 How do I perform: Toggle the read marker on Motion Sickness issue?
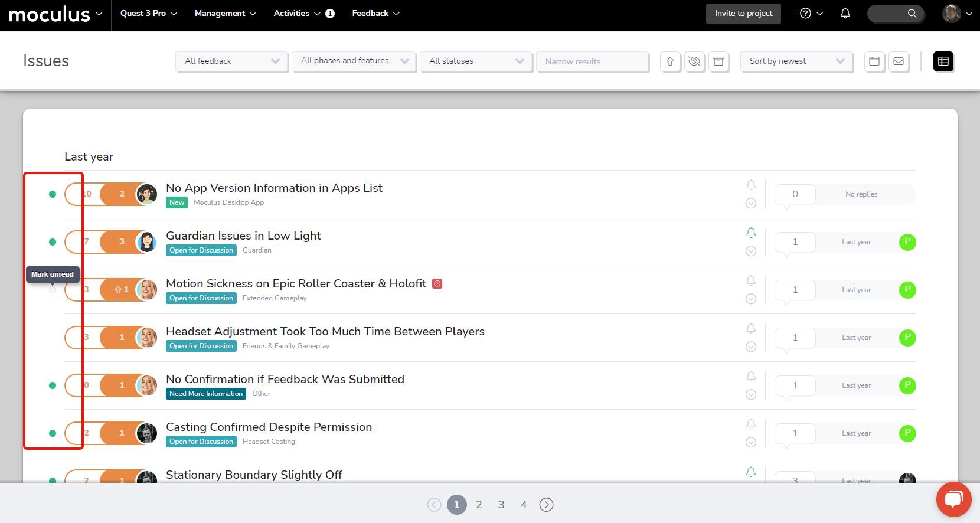pos(53,290)
